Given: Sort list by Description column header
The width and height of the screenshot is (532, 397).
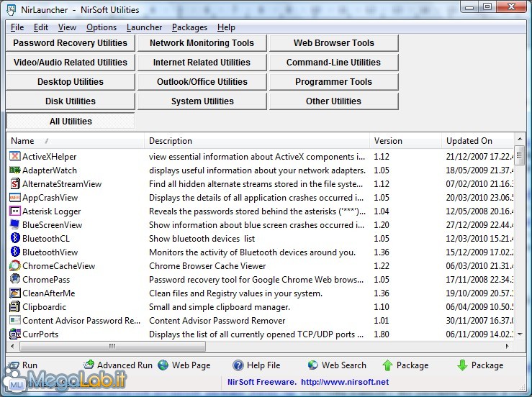Looking at the screenshot, I should 257,141.
